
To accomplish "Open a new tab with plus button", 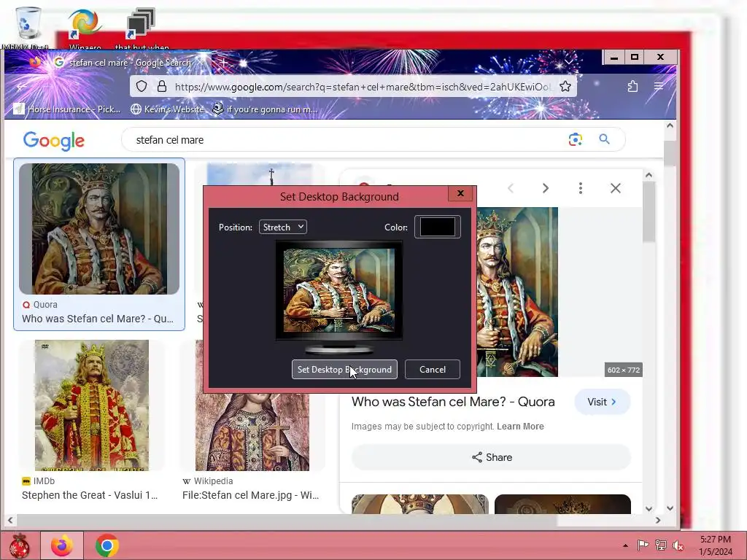I will [223, 63].
